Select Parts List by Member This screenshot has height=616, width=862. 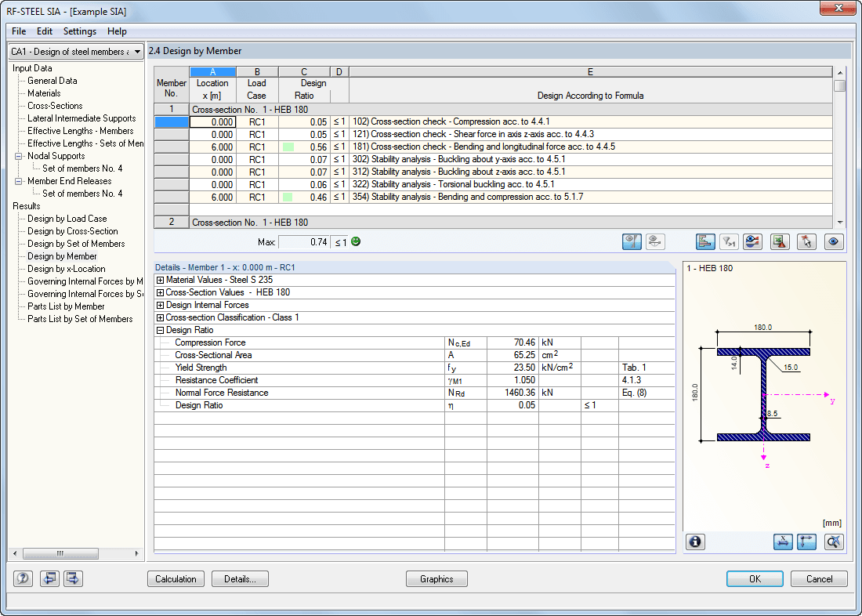click(66, 306)
